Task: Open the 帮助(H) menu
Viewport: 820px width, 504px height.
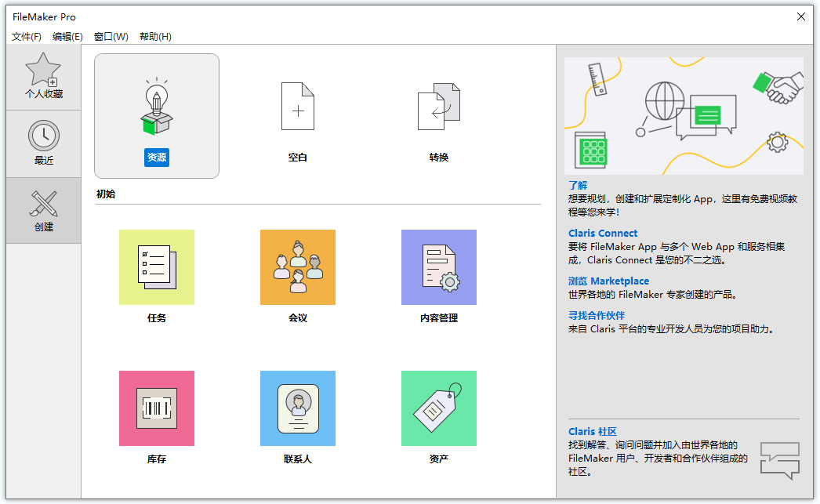Action: click(x=155, y=37)
